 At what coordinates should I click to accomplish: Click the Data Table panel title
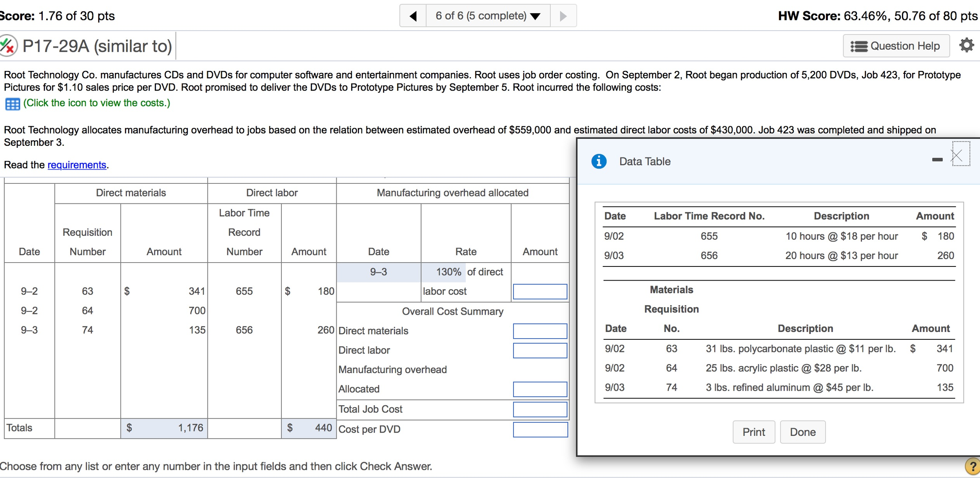tap(644, 161)
